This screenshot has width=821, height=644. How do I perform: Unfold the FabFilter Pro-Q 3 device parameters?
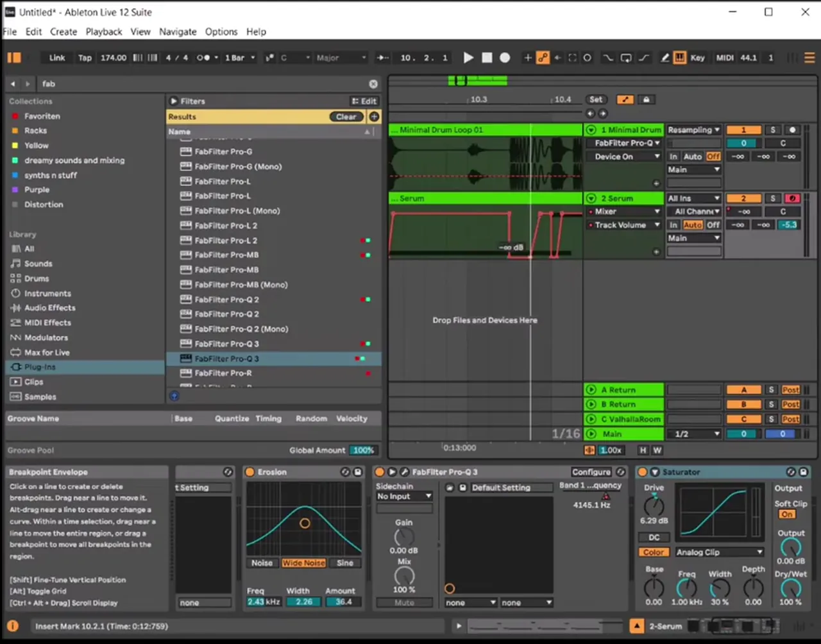coord(392,472)
